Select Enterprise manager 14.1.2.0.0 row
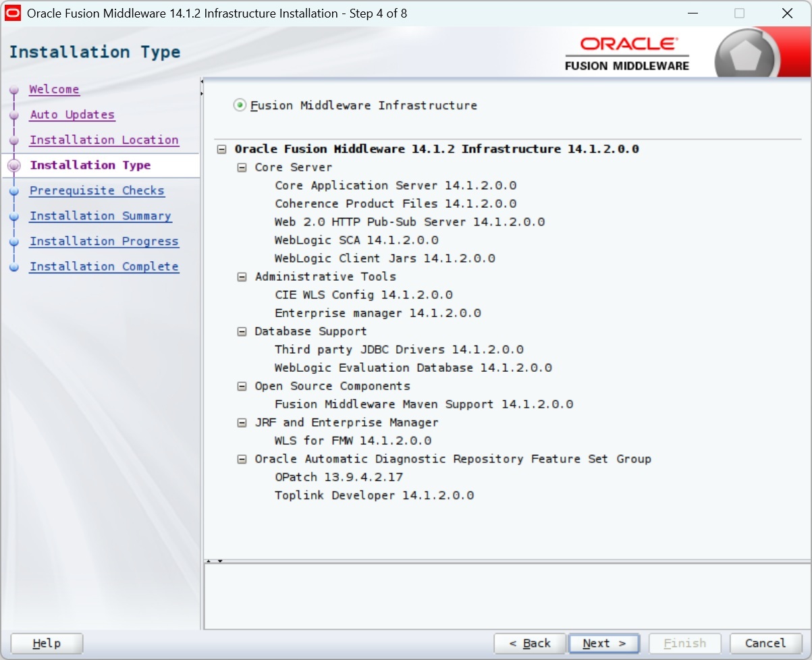 378,313
